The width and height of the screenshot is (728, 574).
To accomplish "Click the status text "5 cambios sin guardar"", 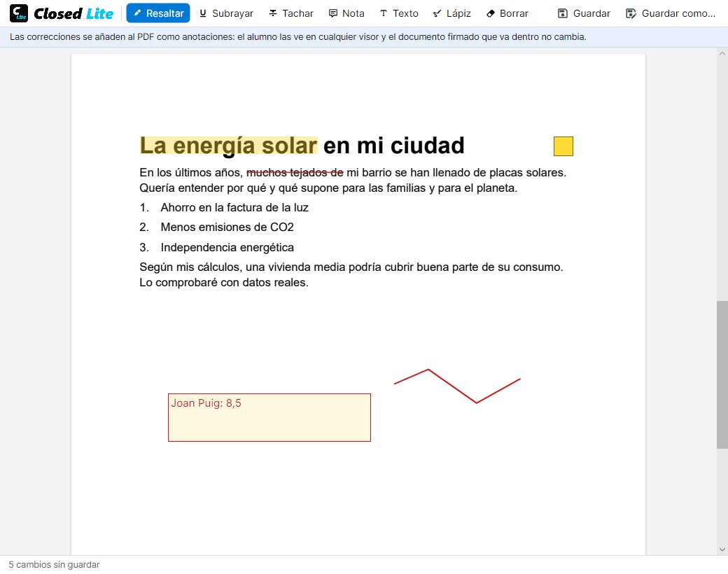I will (x=55, y=565).
